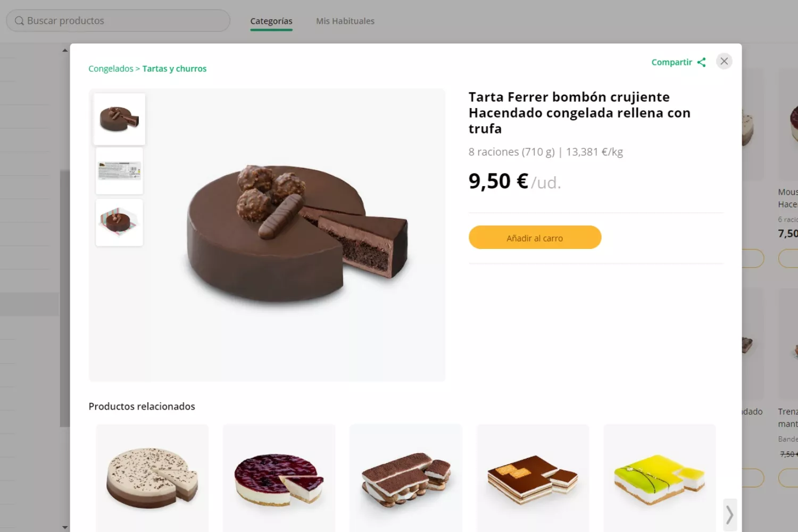Click the sidebar scroll down arrow
Viewport: 798px width, 532px height.
(x=65, y=527)
